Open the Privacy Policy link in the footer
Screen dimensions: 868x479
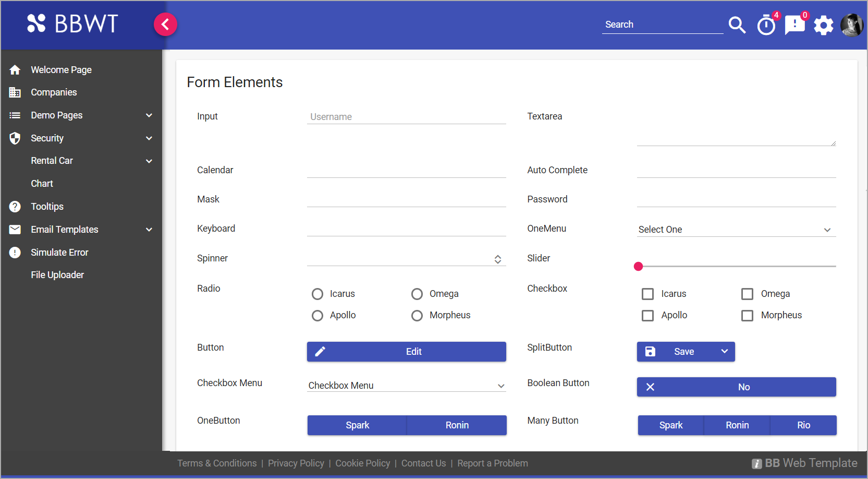pyautogui.click(x=296, y=463)
